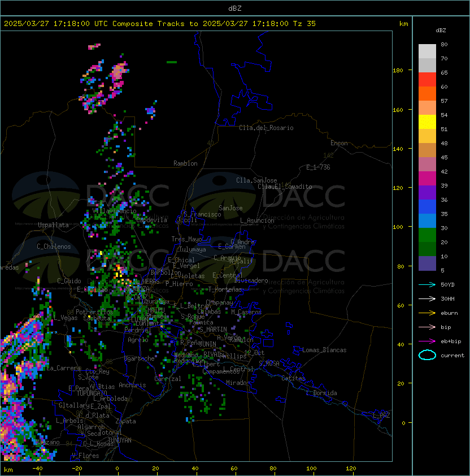The image size is (470, 476).
Task: Click the Uspallata place label
Action: coord(53,225)
